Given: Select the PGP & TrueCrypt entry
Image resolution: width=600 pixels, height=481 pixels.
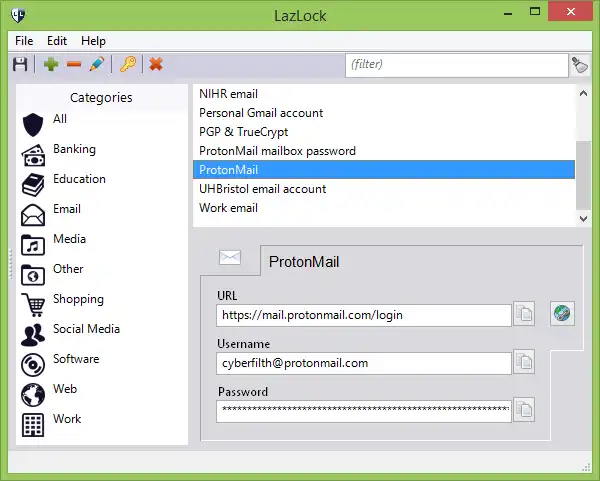Looking at the screenshot, I should pos(384,132).
